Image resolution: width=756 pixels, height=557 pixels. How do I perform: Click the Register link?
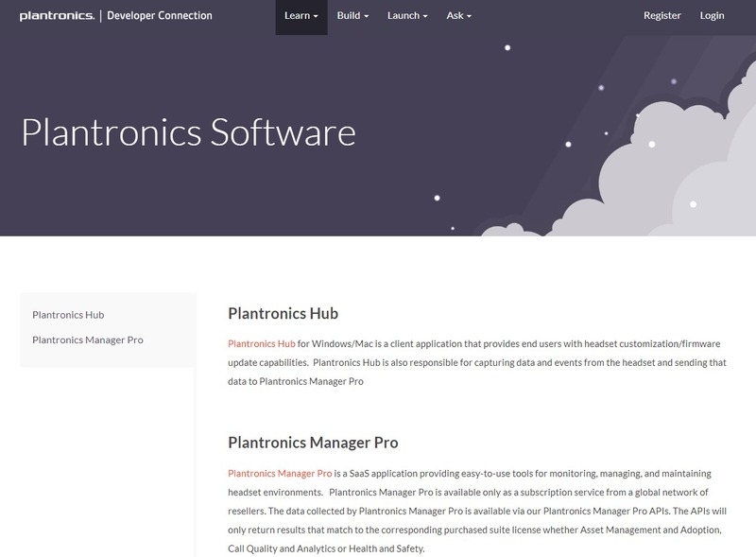[661, 16]
